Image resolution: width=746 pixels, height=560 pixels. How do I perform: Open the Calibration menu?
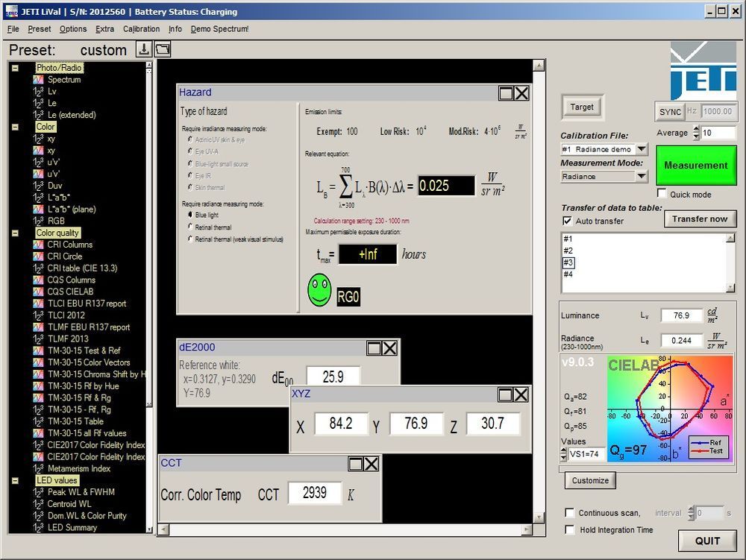[x=141, y=29]
